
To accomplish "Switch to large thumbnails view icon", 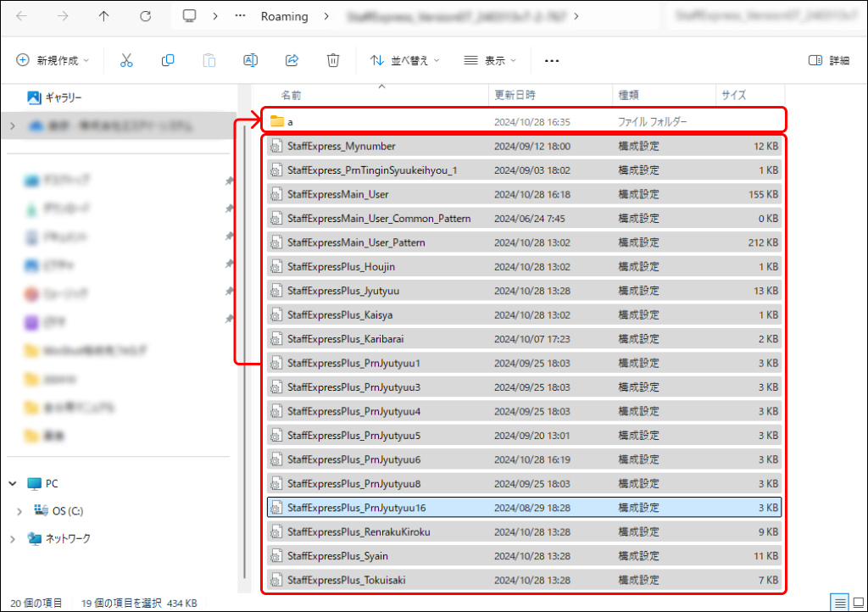I will [x=859, y=603].
